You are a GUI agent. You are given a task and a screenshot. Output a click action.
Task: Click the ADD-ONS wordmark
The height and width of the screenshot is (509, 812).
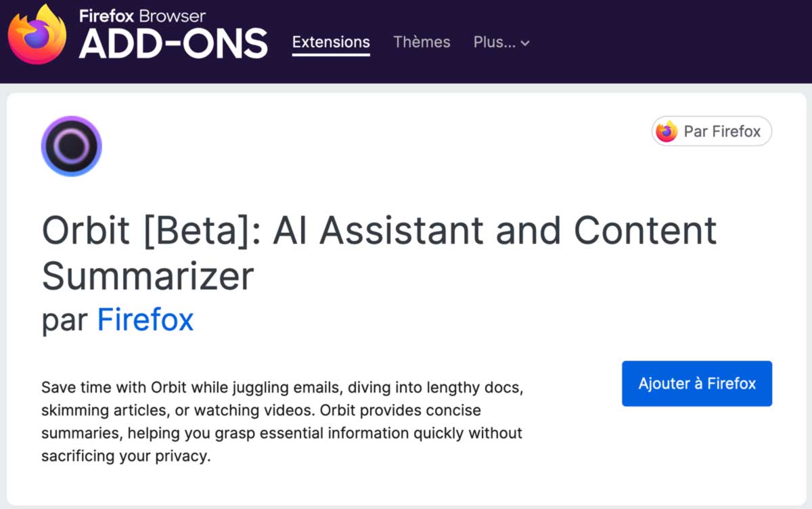point(173,45)
